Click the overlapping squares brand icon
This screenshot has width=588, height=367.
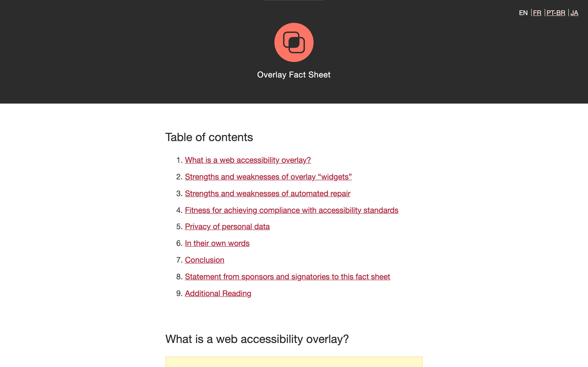point(294,42)
